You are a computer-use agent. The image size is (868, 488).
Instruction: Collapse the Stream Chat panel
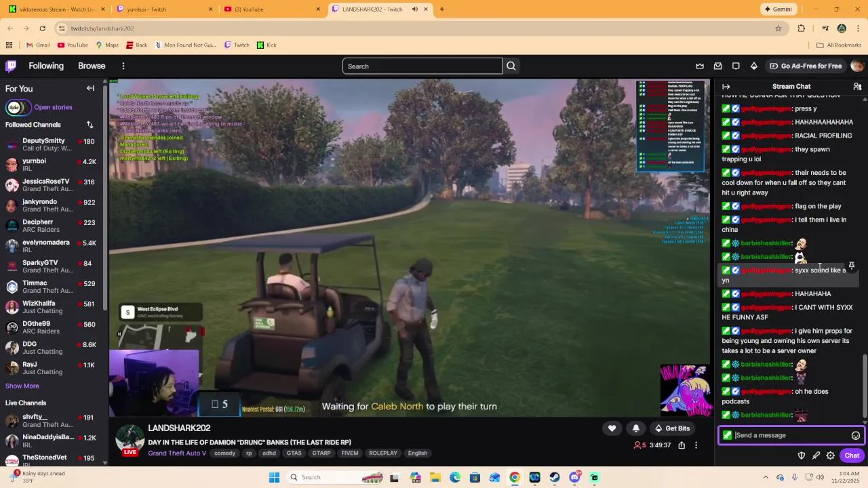(x=726, y=87)
